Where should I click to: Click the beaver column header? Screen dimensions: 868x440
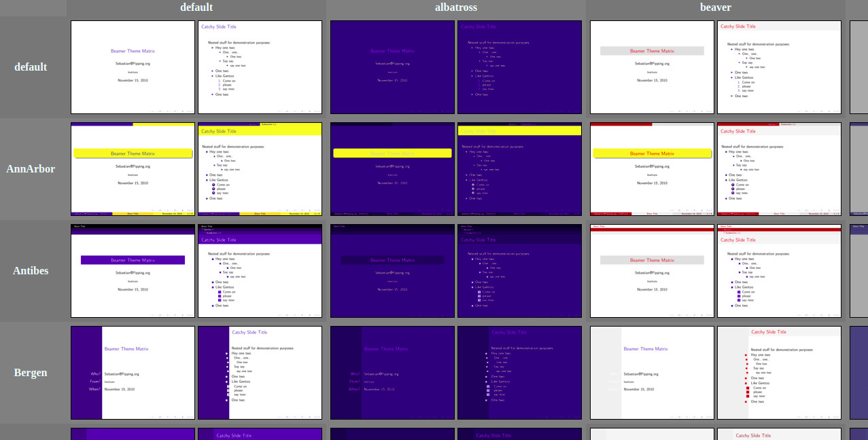click(716, 7)
